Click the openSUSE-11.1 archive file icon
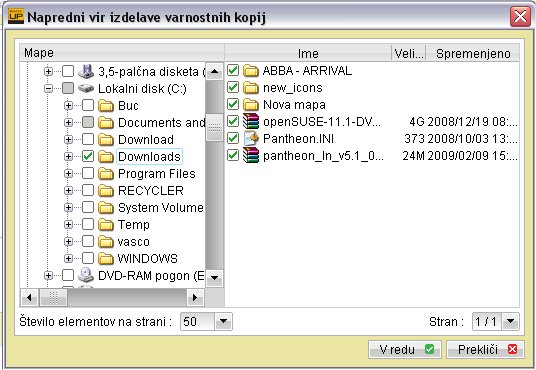This screenshot has height=370, width=536. (x=251, y=121)
